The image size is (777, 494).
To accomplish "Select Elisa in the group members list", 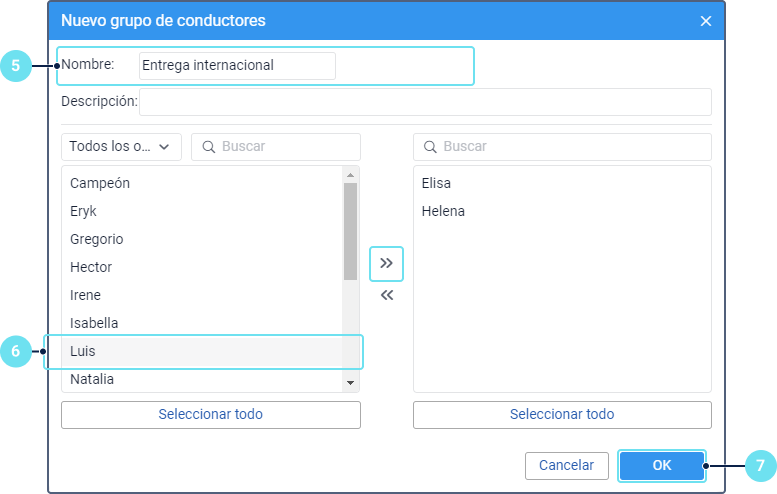I will click(437, 184).
